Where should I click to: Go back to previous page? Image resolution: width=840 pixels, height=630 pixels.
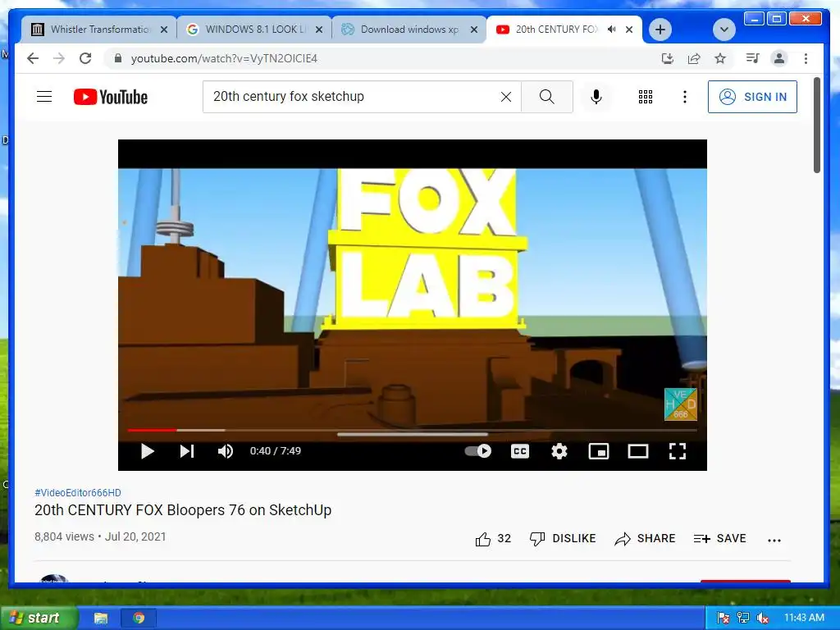pos(33,58)
